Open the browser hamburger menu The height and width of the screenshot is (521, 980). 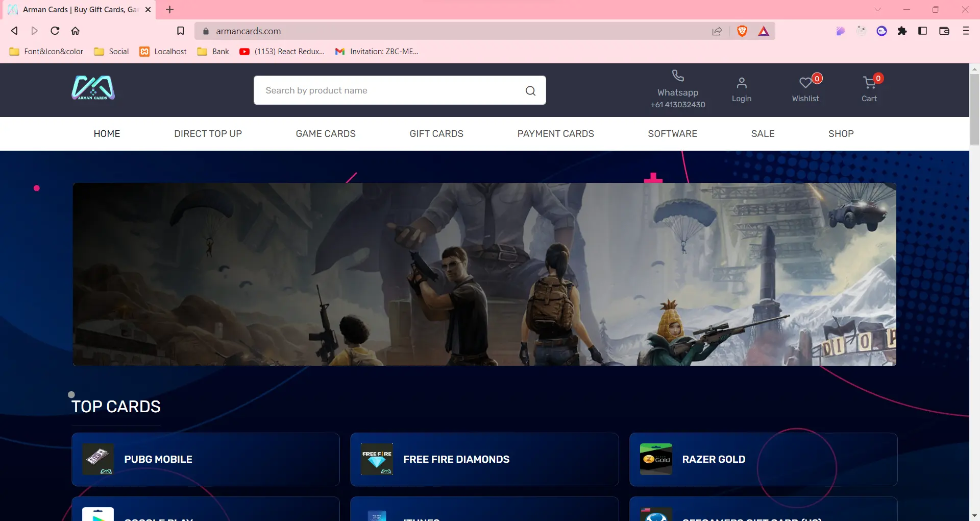[x=965, y=31]
